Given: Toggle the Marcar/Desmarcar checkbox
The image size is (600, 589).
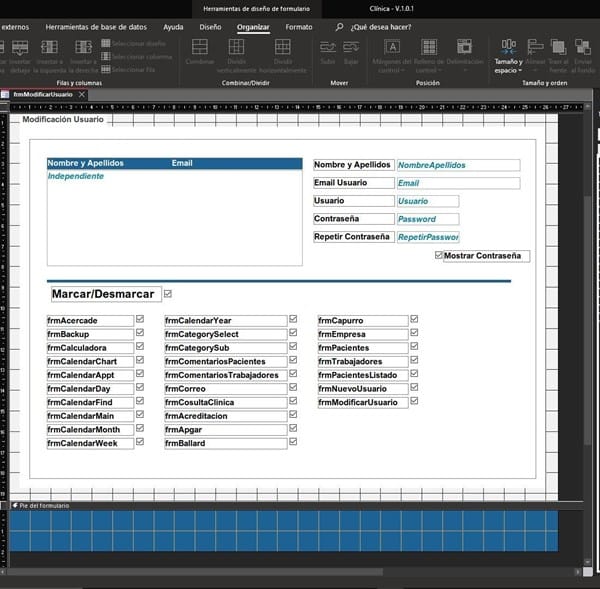Looking at the screenshot, I should [x=167, y=294].
